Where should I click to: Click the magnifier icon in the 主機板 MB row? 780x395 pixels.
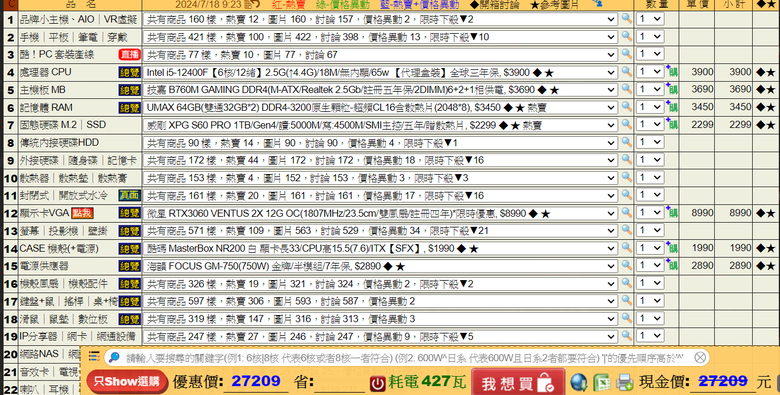click(626, 90)
